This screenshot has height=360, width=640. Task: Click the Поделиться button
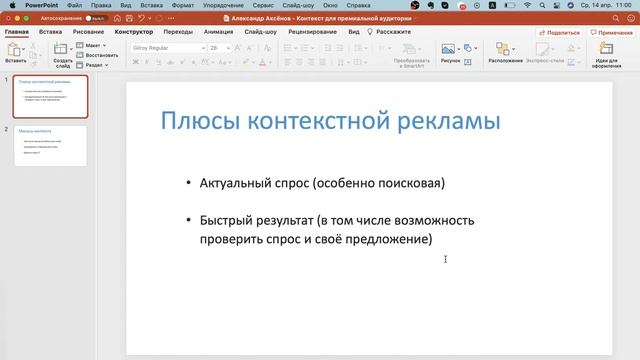559,33
